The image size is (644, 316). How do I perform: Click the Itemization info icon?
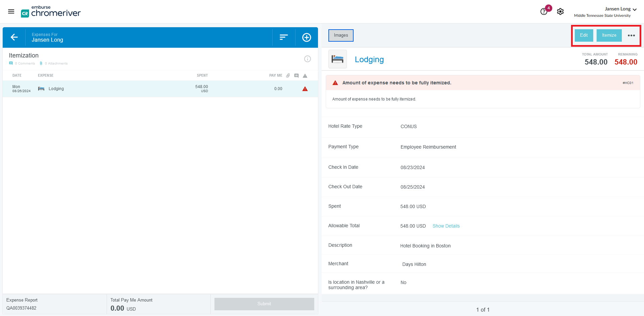[307, 59]
